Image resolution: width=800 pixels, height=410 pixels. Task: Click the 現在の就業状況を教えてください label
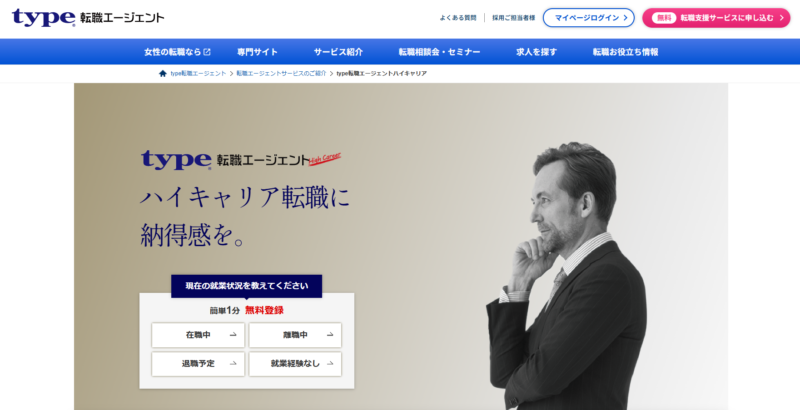246,286
